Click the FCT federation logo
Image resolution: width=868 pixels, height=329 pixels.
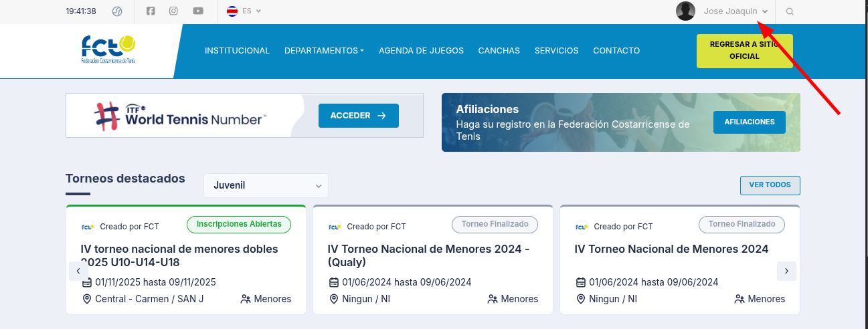click(108, 49)
